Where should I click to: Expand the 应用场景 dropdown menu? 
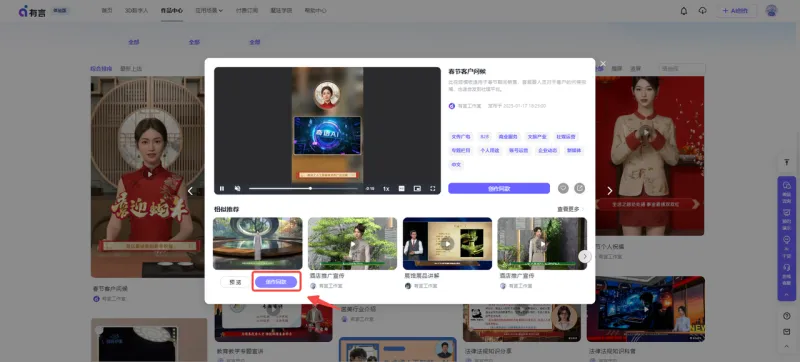(209, 10)
